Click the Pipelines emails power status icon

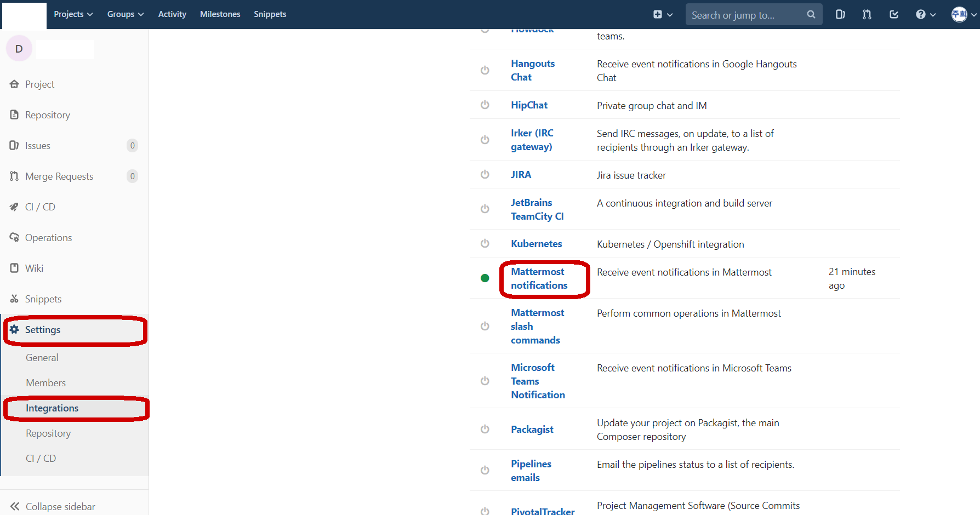click(485, 470)
